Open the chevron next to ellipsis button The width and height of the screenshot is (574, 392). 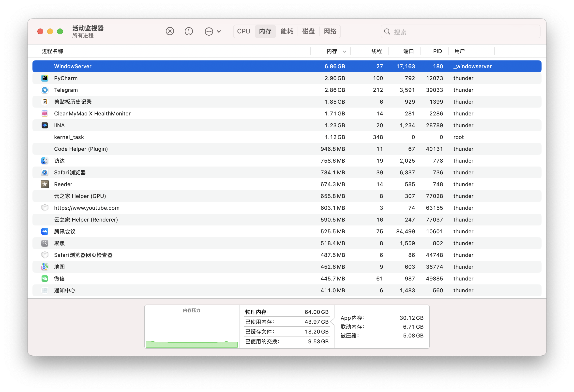pyautogui.click(x=219, y=32)
